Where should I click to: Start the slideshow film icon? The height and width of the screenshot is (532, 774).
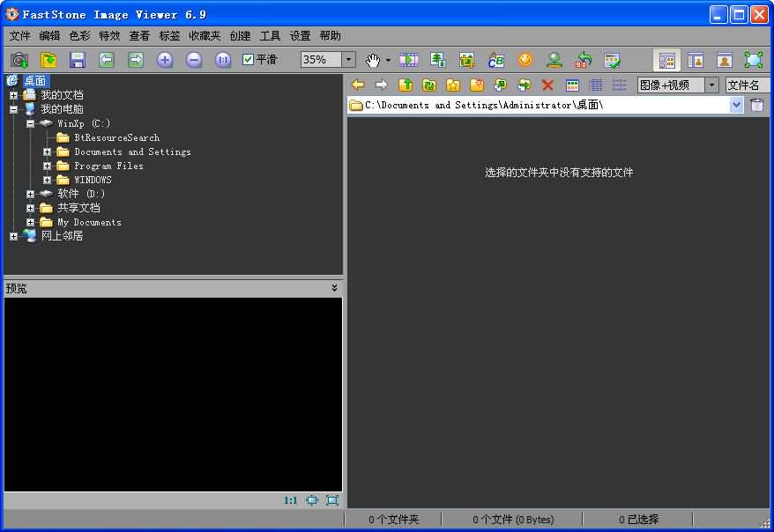click(409, 60)
